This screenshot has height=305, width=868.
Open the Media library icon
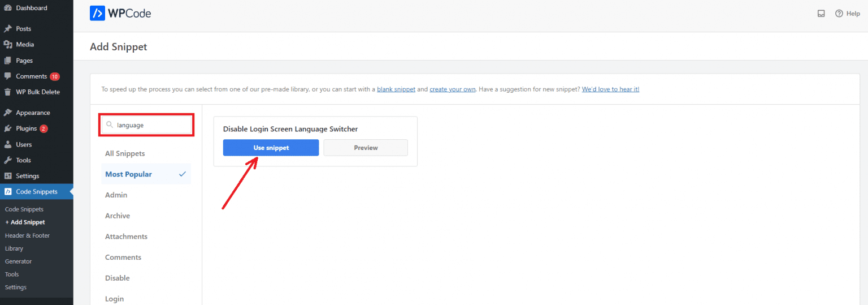point(8,45)
